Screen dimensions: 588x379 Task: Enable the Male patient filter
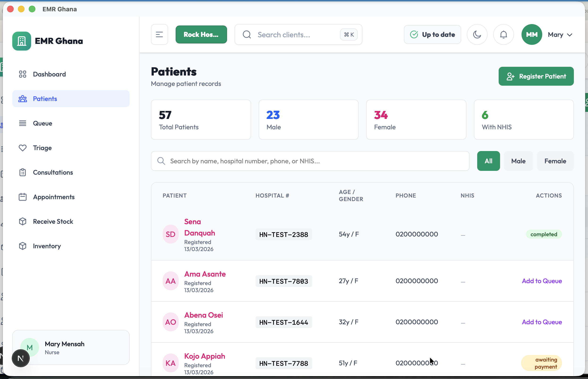(x=518, y=161)
